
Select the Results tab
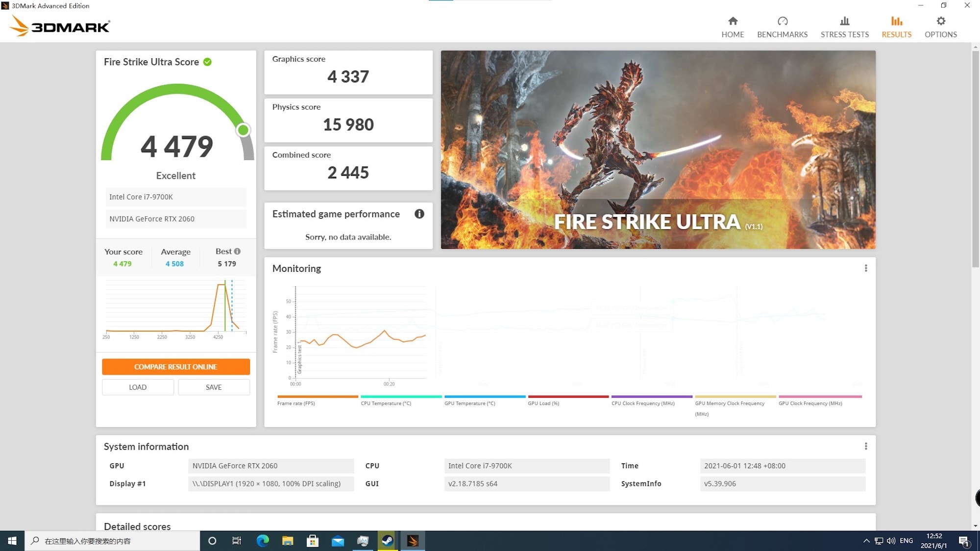pos(896,27)
